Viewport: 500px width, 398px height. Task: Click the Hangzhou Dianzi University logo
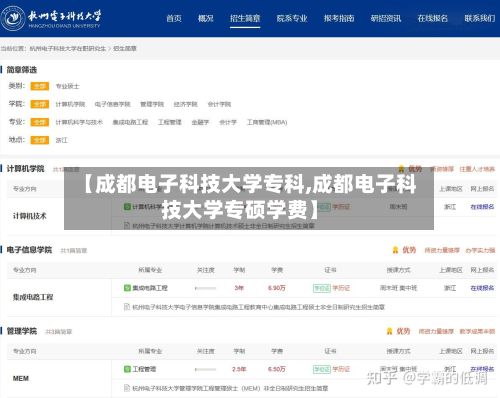[51, 18]
